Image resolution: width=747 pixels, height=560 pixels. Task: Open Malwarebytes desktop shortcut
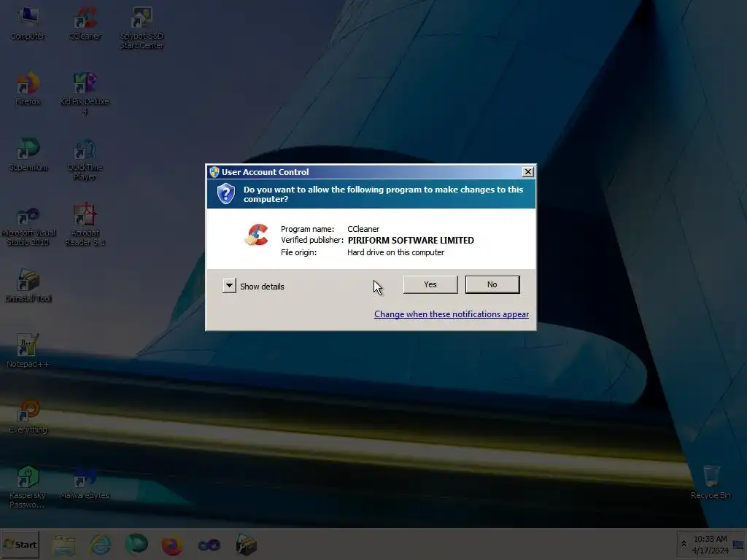[x=85, y=483]
